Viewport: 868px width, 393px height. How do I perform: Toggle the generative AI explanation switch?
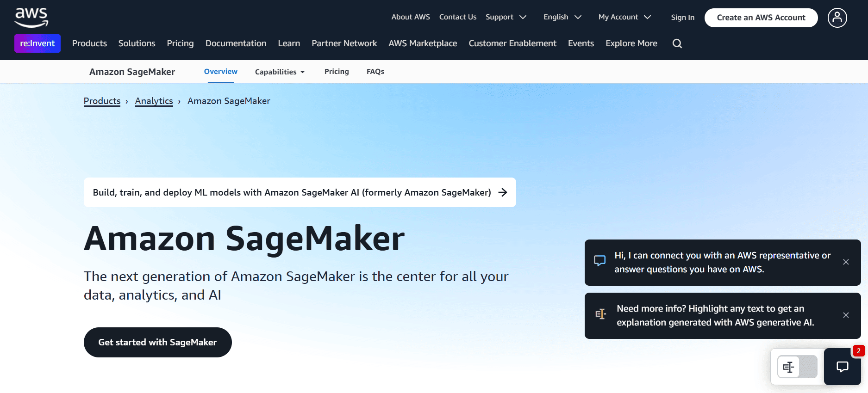tap(797, 367)
